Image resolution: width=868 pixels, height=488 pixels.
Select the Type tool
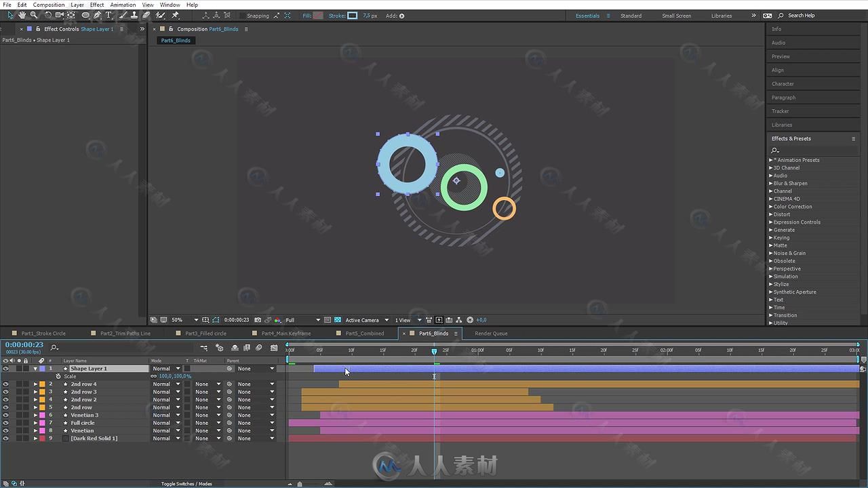[x=108, y=15]
